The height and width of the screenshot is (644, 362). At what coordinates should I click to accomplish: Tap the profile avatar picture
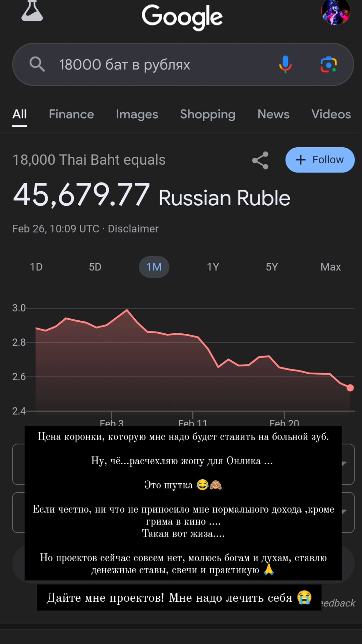pos(336,12)
